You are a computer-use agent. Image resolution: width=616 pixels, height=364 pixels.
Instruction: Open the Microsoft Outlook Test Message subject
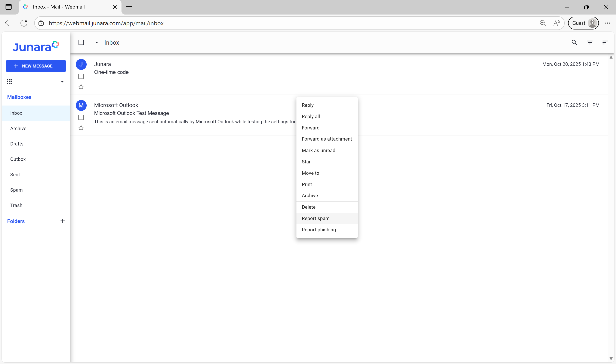(132, 113)
